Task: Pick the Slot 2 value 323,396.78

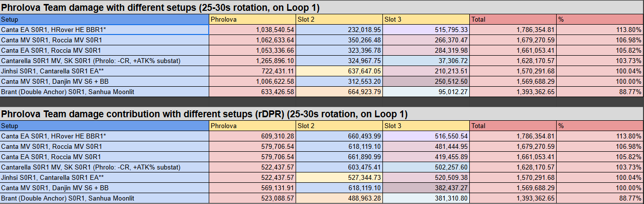Action: [x=340, y=51]
